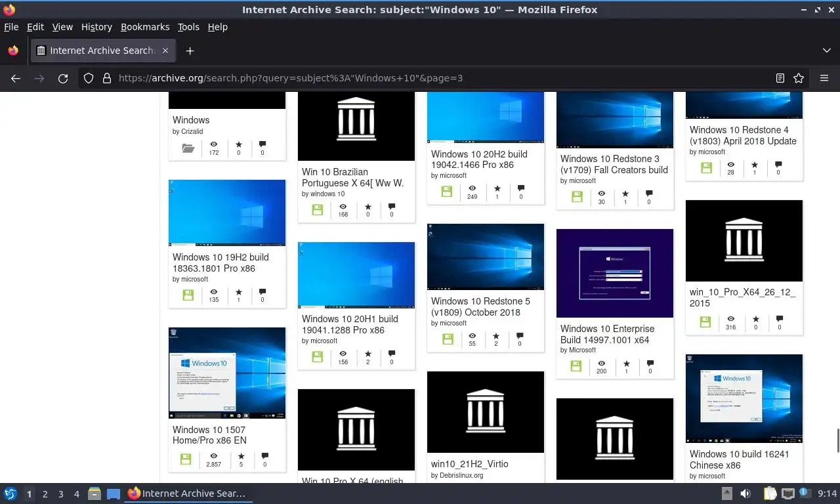Screen dimensions: 840x504
Task: Toggle reader view icon in address bar
Action: 780,78
